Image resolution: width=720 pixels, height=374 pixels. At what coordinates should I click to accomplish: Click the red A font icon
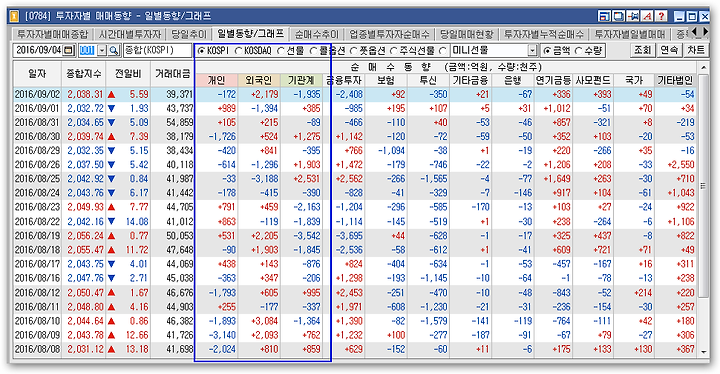click(647, 16)
